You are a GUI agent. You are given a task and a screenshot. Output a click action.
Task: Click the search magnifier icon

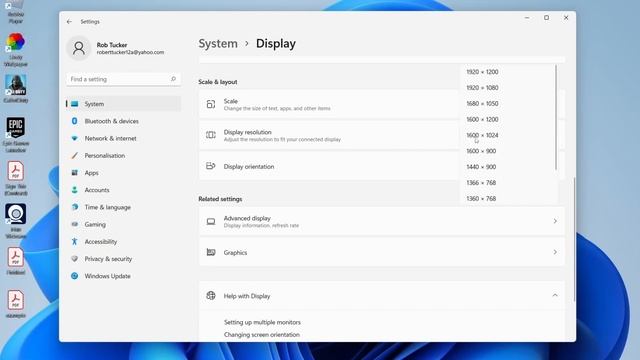pyautogui.click(x=173, y=79)
